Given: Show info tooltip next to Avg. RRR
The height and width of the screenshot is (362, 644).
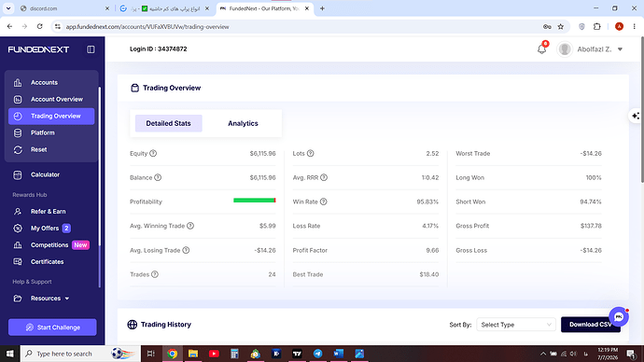Looking at the screenshot, I should pyautogui.click(x=324, y=177).
